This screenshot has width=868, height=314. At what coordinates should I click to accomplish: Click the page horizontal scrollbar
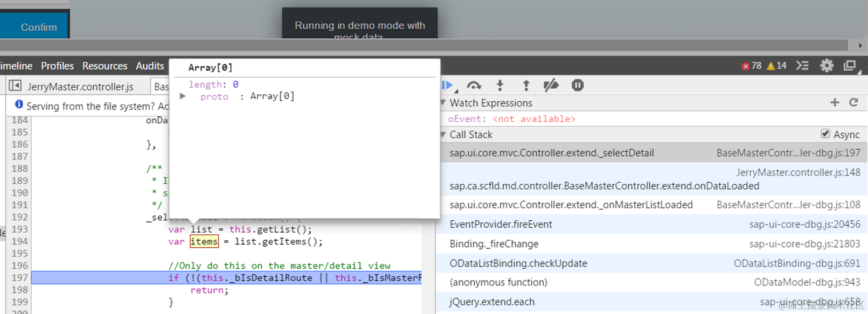tap(424, 45)
